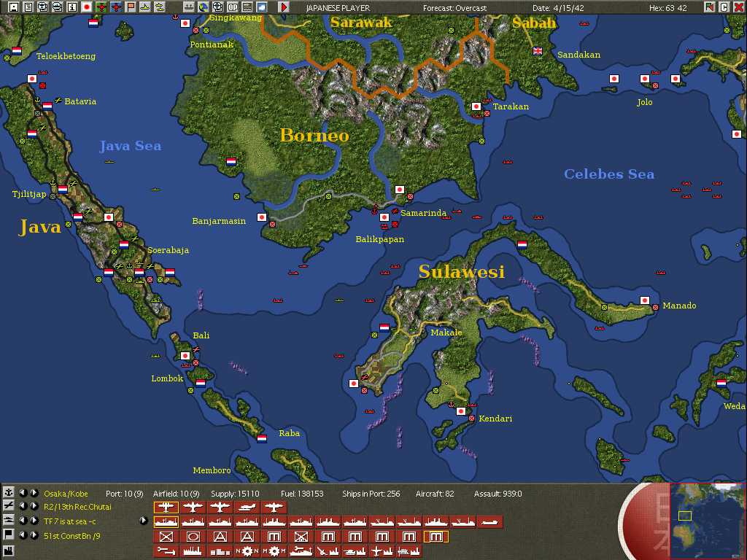The height and width of the screenshot is (560, 747).
Task: Expand ship list arrow beside TF 7
Action: (x=144, y=521)
